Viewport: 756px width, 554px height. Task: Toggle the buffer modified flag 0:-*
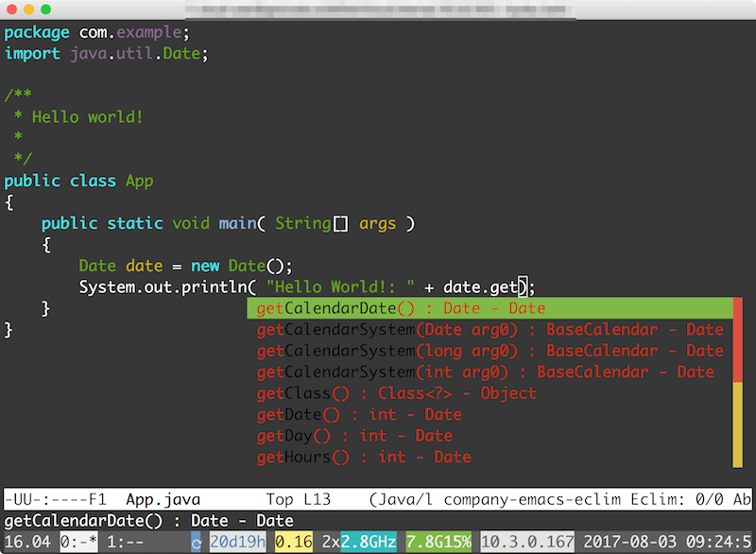(78, 542)
